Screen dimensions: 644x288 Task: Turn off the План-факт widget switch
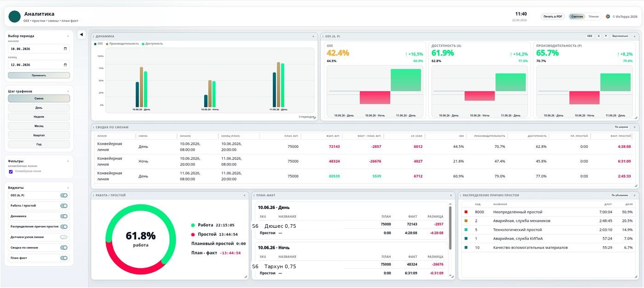64,258
